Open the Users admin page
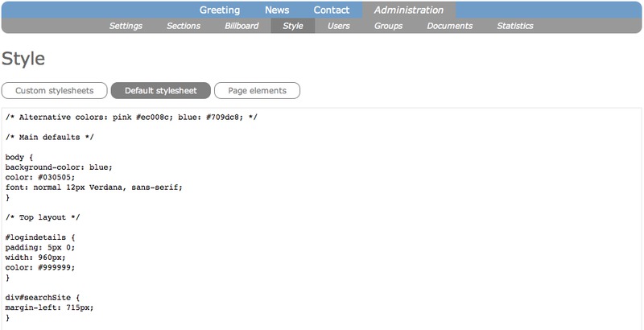 pos(339,26)
